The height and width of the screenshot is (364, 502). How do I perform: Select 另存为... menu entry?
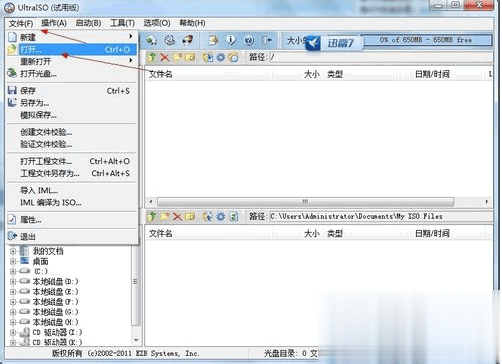point(72,103)
